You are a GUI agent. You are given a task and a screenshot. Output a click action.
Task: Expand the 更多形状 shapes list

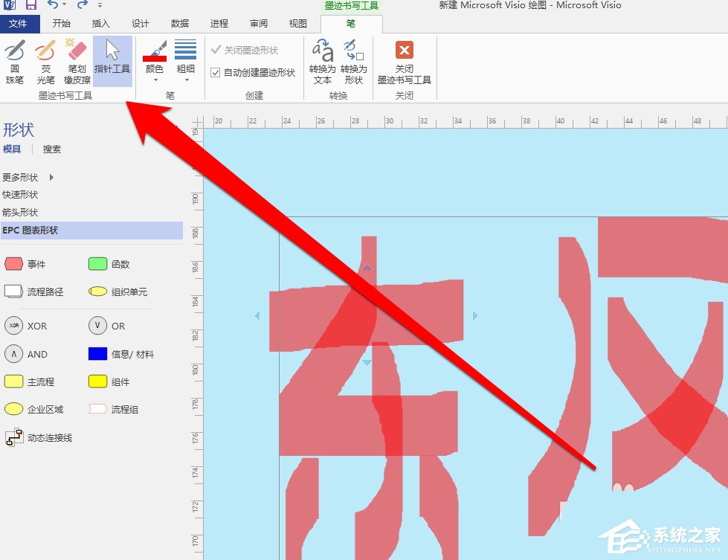(27, 177)
